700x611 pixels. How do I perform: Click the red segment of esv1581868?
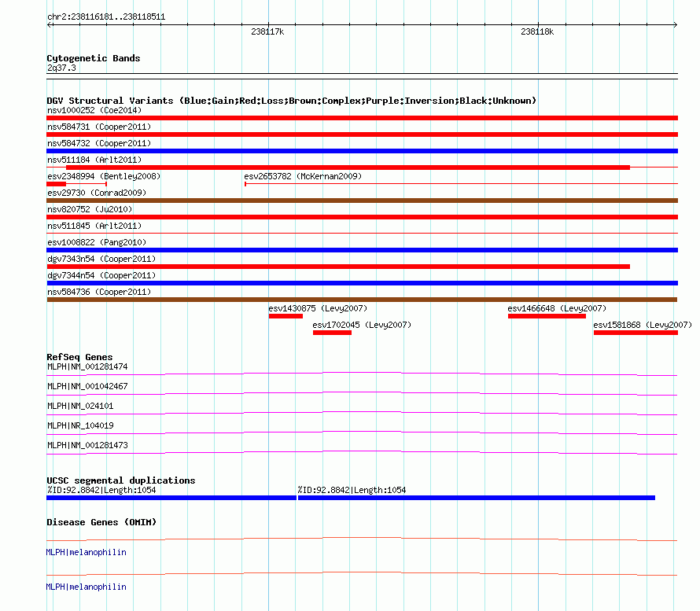(636, 333)
